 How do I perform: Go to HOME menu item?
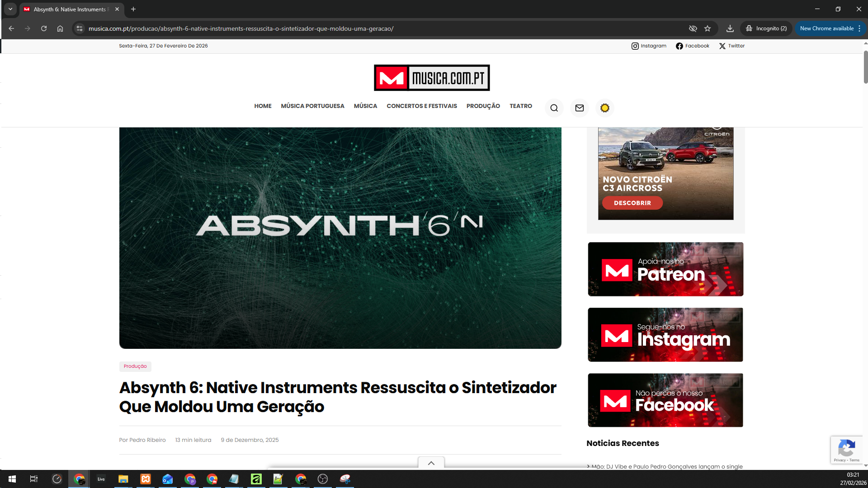tap(263, 106)
